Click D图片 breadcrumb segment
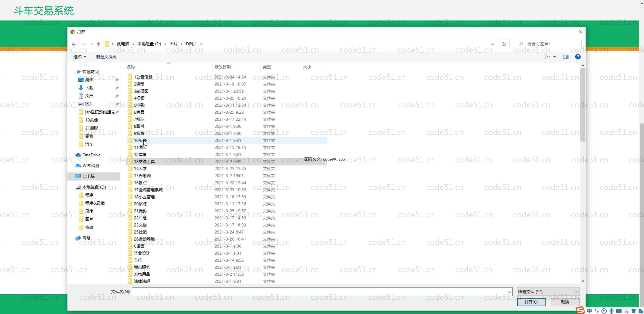This screenshot has width=644, height=314. [x=191, y=44]
